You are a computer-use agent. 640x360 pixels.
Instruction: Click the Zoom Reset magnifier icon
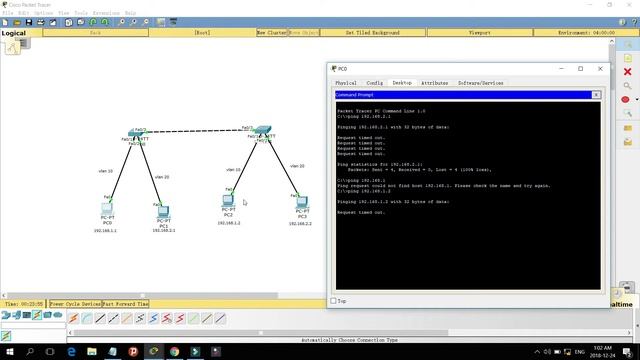[133, 22]
